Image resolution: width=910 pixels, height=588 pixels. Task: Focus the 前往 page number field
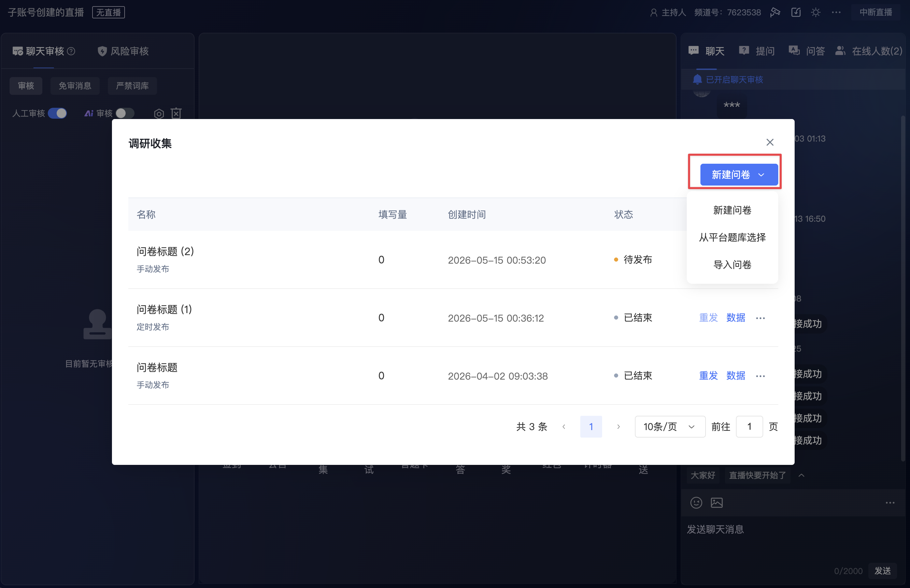(749, 426)
